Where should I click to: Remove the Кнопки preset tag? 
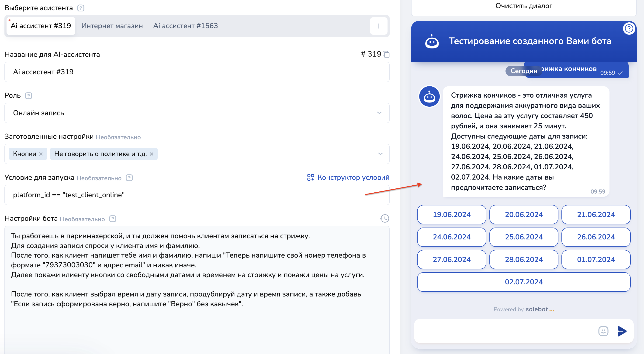pos(41,154)
